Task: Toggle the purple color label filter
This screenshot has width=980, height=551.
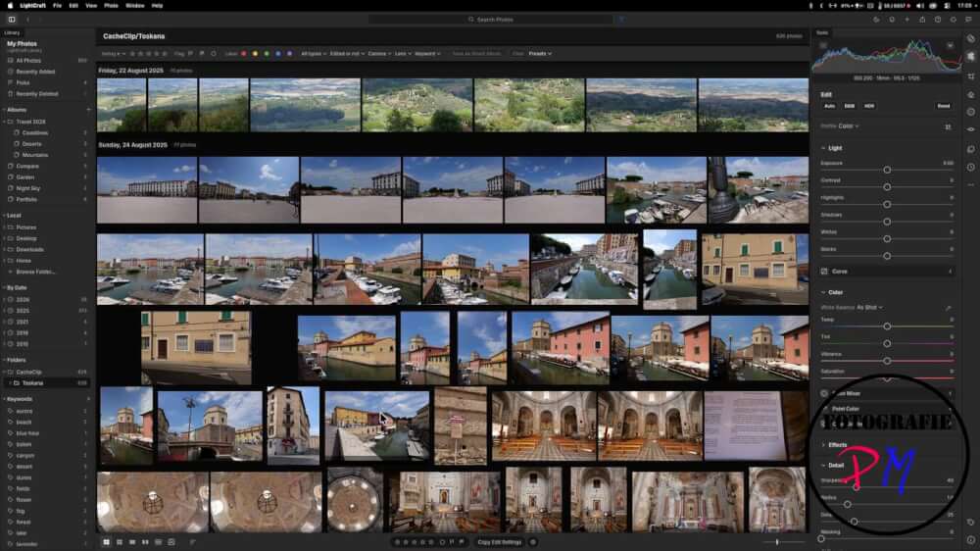Action: (289, 54)
